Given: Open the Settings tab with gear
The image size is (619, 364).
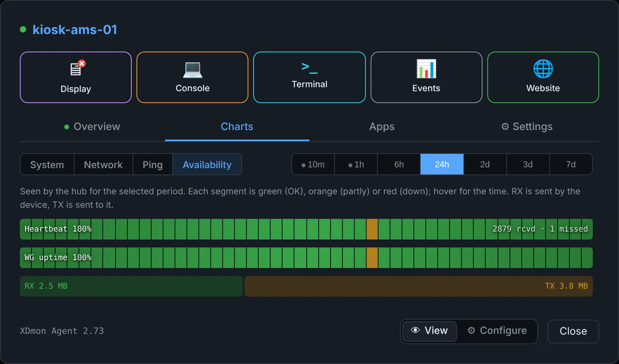Looking at the screenshot, I should pyautogui.click(x=527, y=126).
